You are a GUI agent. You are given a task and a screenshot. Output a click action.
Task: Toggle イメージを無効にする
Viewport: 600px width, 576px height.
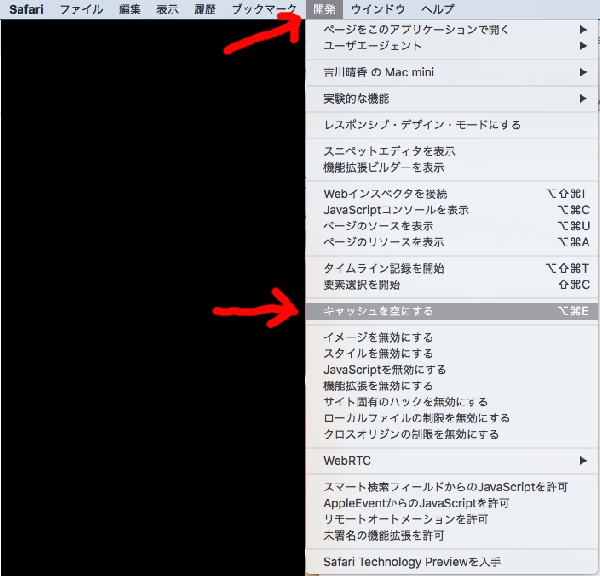452,338
